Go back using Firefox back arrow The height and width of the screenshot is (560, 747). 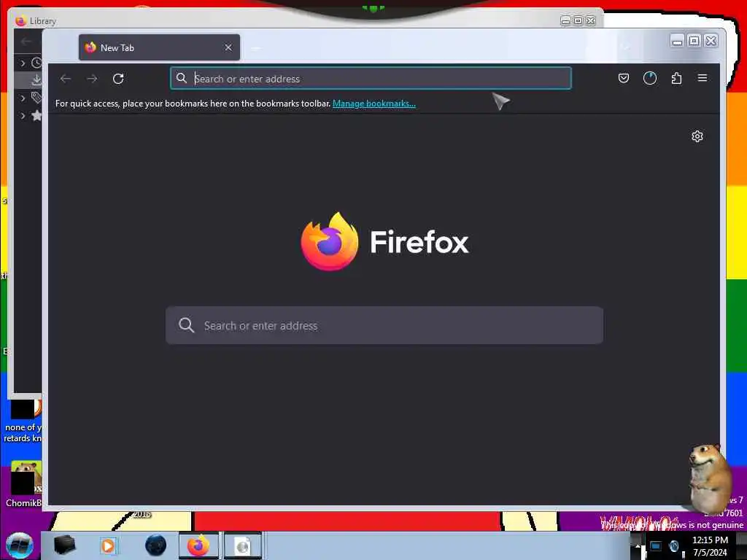65,79
